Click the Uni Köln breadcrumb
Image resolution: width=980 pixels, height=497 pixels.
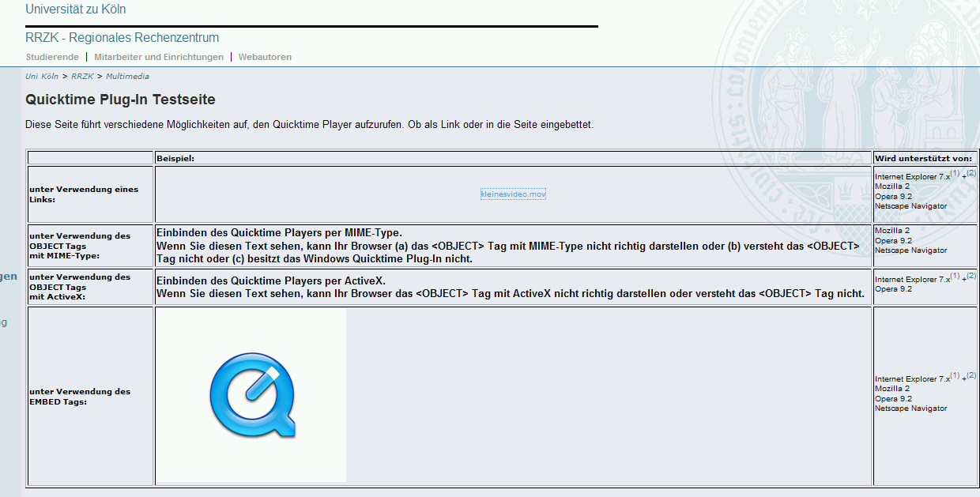(42, 77)
